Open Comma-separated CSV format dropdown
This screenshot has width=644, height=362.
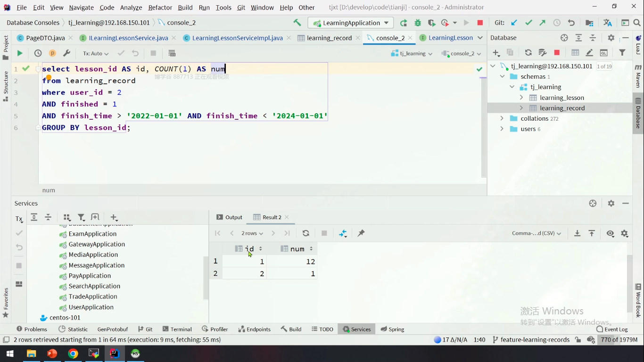click(537, 233)
